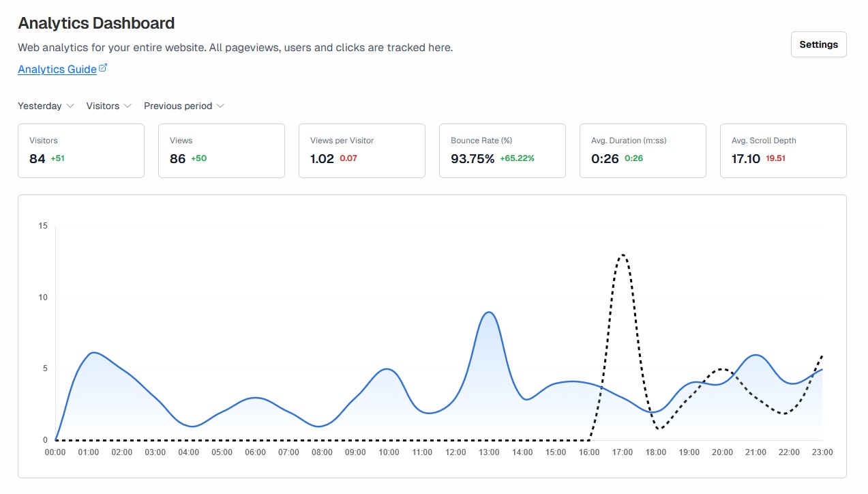Screen dimensions: 868x494
Task: Click the 23:00 label on x-axis
Action: tap(822, 452)
